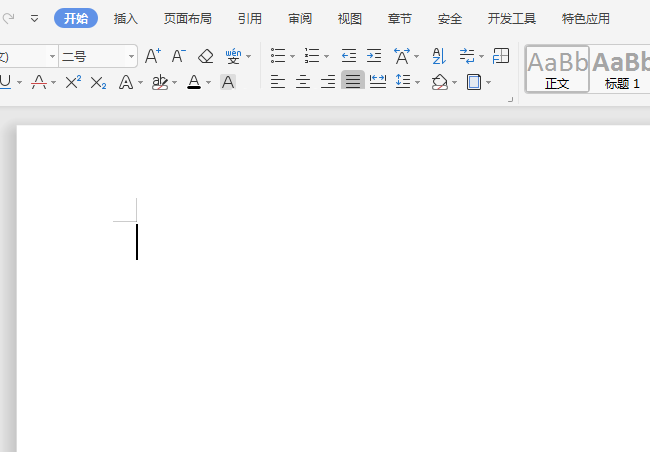Select the 安全 tab
The height and width of the screenshot is (452, 650).
point(450,19)
